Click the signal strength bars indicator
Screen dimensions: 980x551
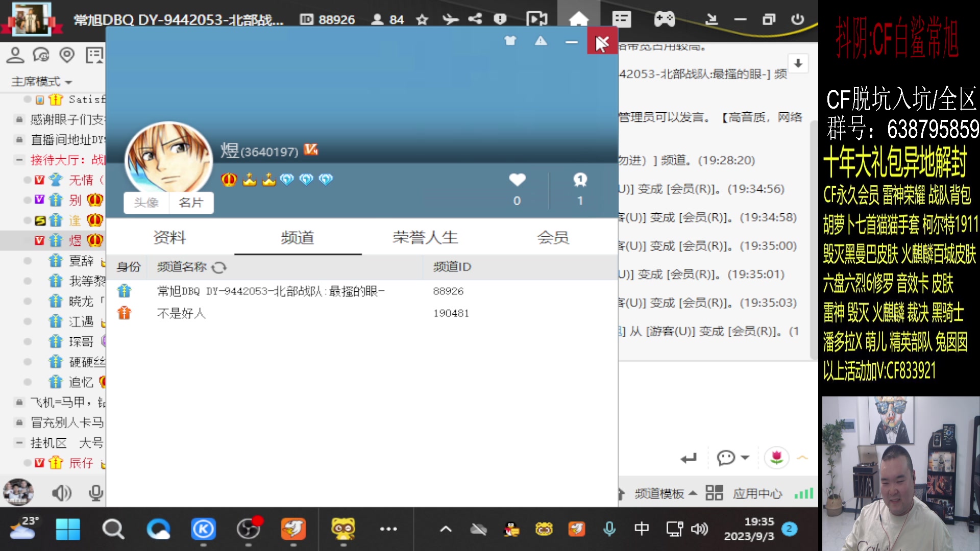point(804,493)
